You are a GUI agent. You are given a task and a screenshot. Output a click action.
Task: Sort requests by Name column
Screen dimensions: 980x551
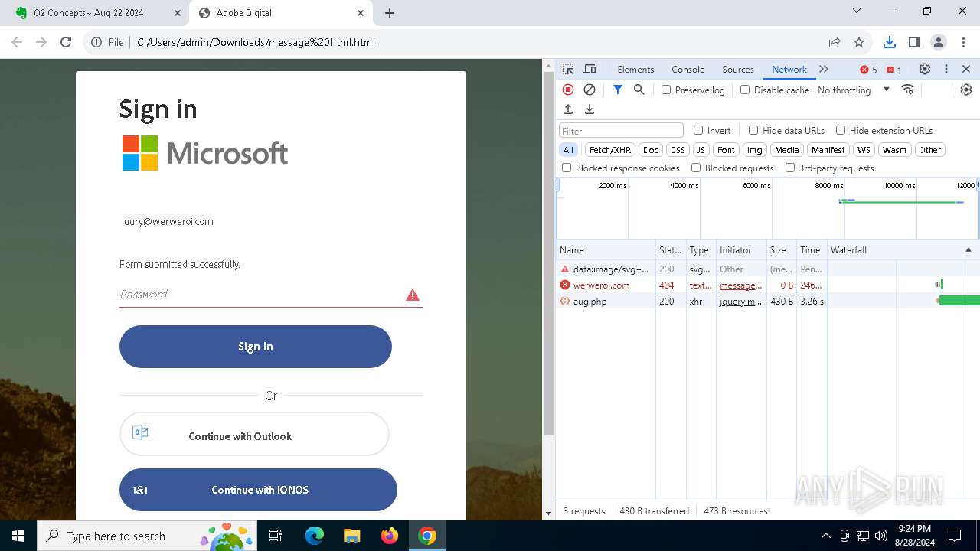pos(606,250)
